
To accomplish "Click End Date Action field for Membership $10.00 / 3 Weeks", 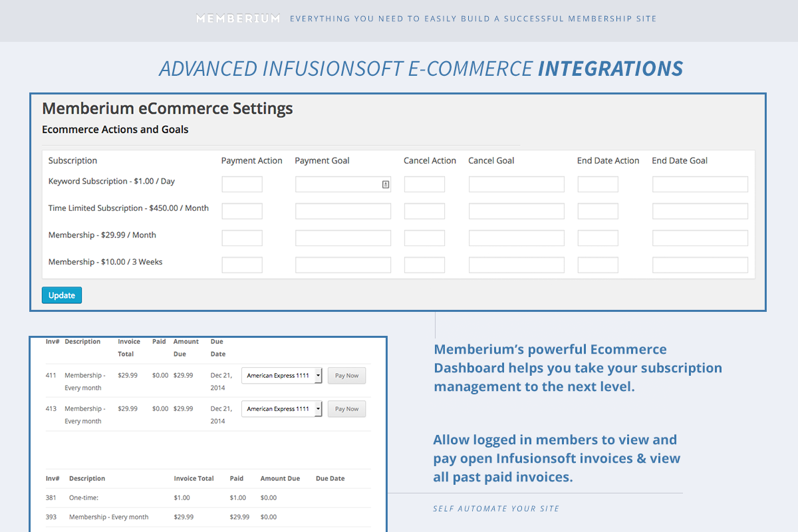I will pyautogui.click(x=598, y=265).
